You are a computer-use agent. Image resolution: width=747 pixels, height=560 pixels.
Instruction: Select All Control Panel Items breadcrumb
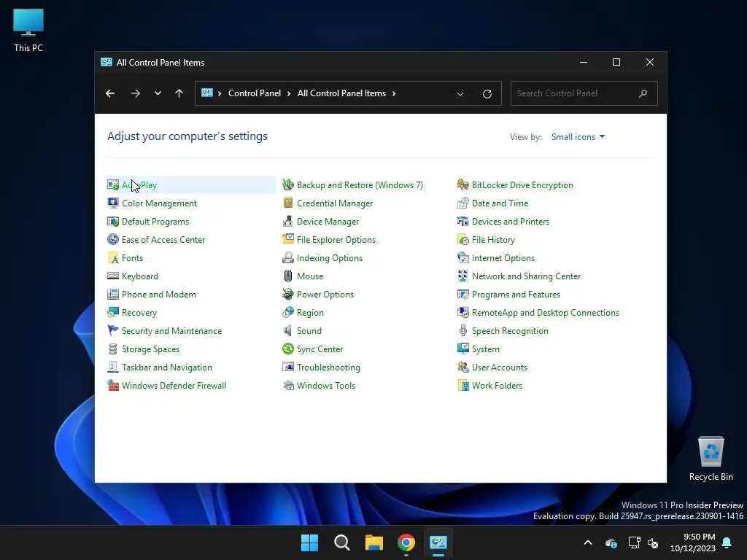coord(341,93)
